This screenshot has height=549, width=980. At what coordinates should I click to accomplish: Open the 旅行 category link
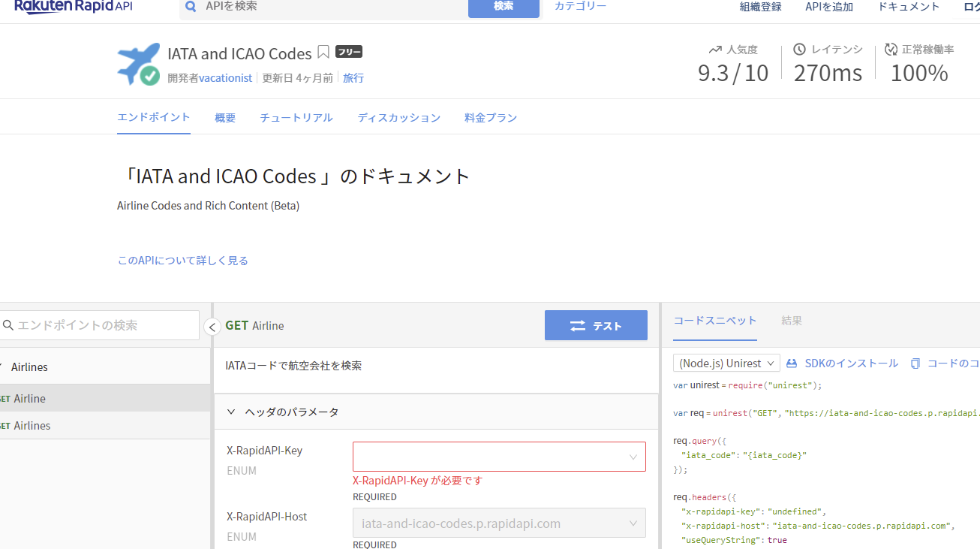353,78
